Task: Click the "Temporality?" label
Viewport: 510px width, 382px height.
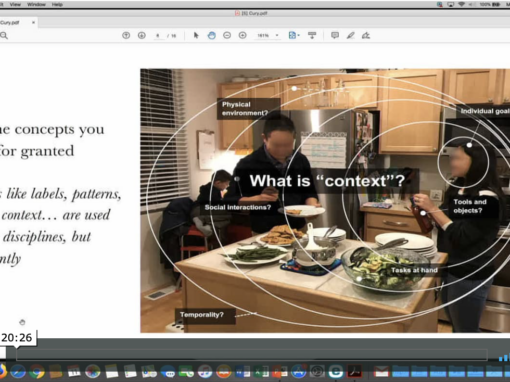Action: pyautogui.click(x=202, y=315)
